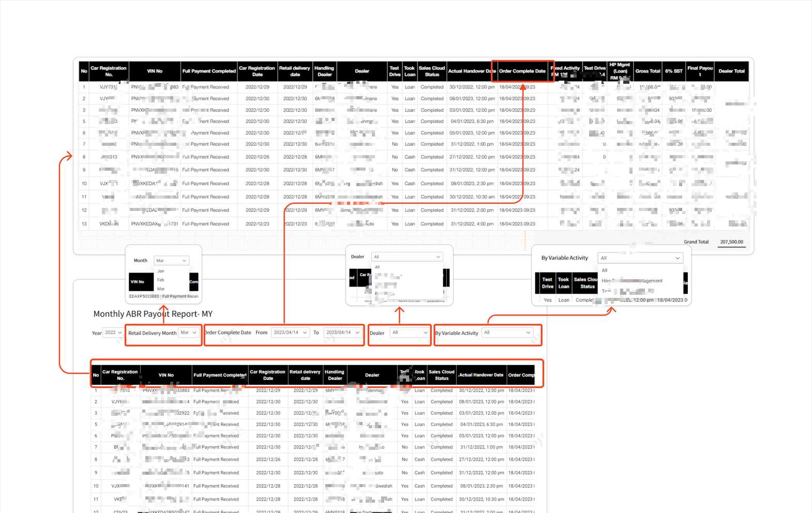Click Final Payout column header
The height and width of the screenshot is (513, 812).
[x=700, y=71]
